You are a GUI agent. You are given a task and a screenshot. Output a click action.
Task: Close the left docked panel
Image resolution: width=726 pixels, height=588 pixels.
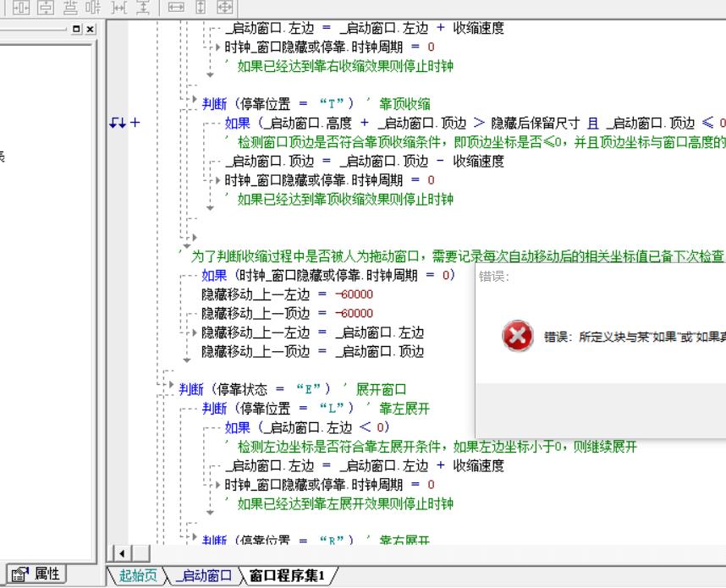(x=90, y=29)
